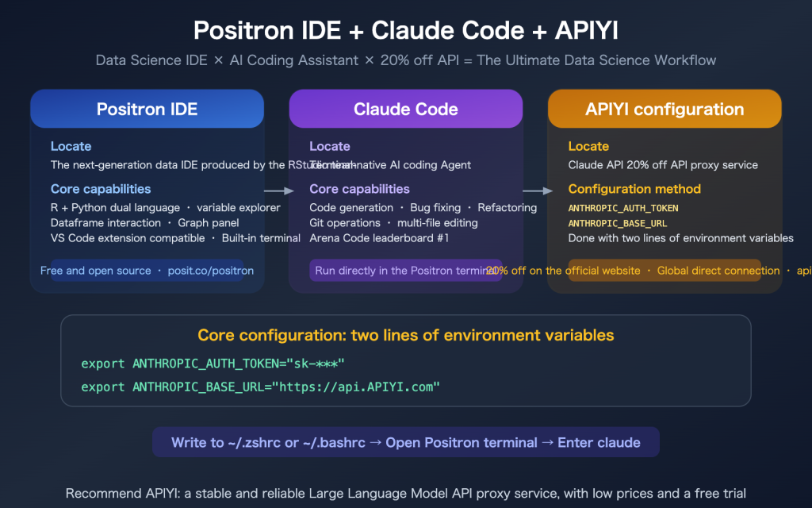The width and height of the screenshot is (812, 508).
Task: Click Core capabilities under Positron IDE
Action: pyautogui.click(x=101, y=189)
